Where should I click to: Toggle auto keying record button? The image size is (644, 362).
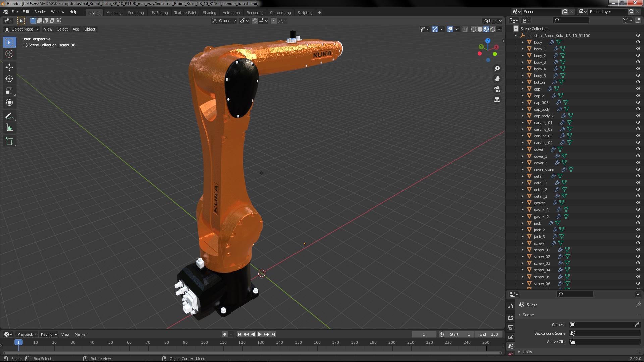(225, 334)
